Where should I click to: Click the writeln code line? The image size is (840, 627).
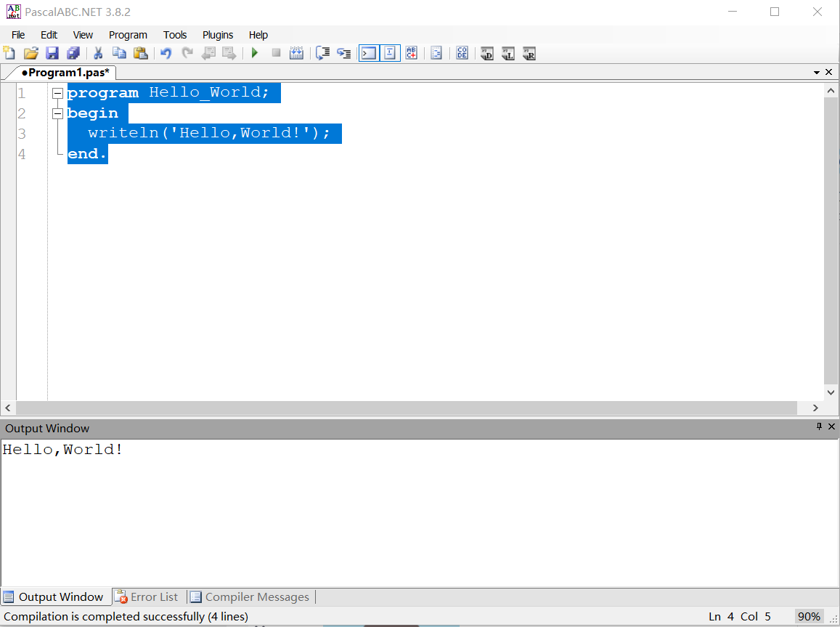pos(209,134)
